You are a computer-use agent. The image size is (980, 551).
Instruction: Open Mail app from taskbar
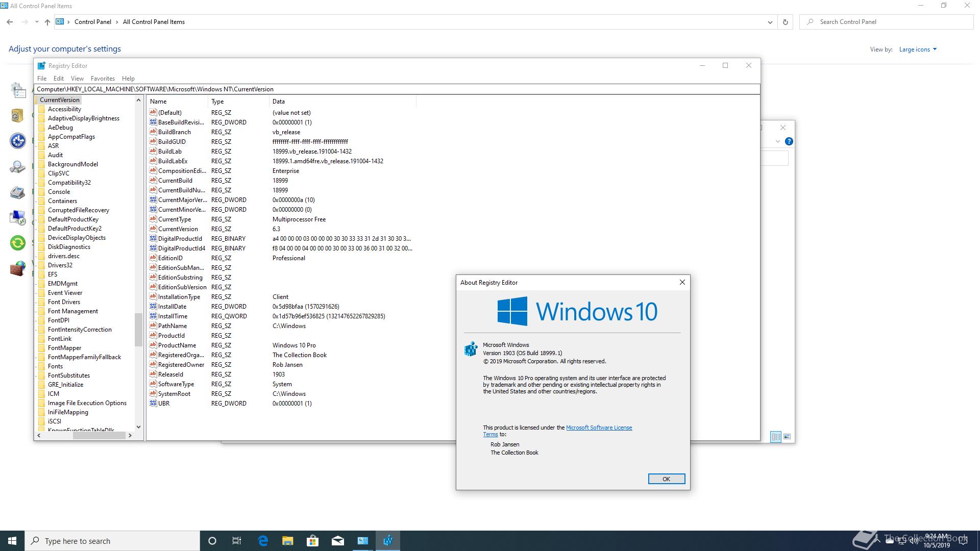pos(338,541)
